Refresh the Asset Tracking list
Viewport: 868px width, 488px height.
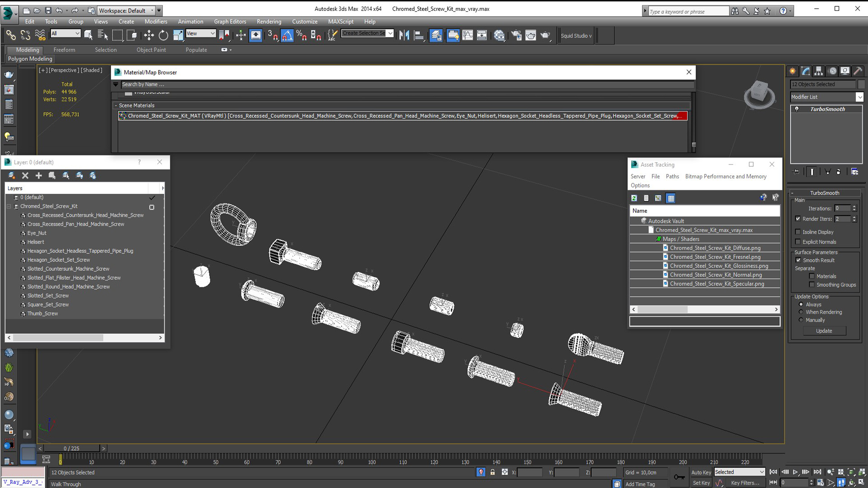(x=634, y=198)
